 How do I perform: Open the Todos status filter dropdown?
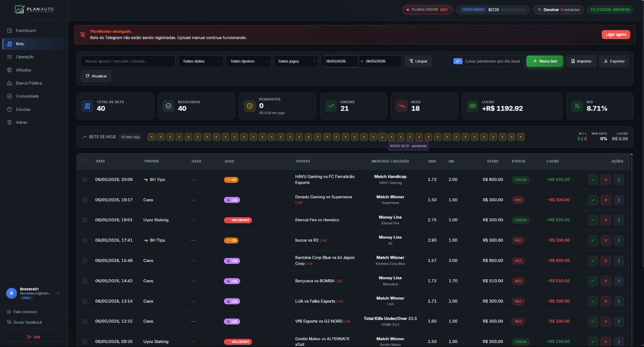201,61
